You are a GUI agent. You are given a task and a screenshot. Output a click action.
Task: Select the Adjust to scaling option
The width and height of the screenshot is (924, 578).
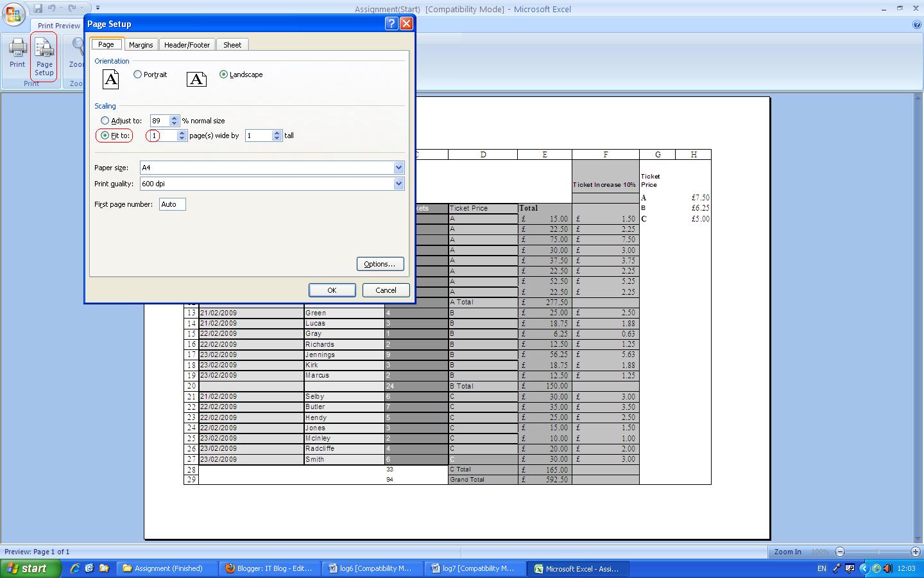(121, 121)
